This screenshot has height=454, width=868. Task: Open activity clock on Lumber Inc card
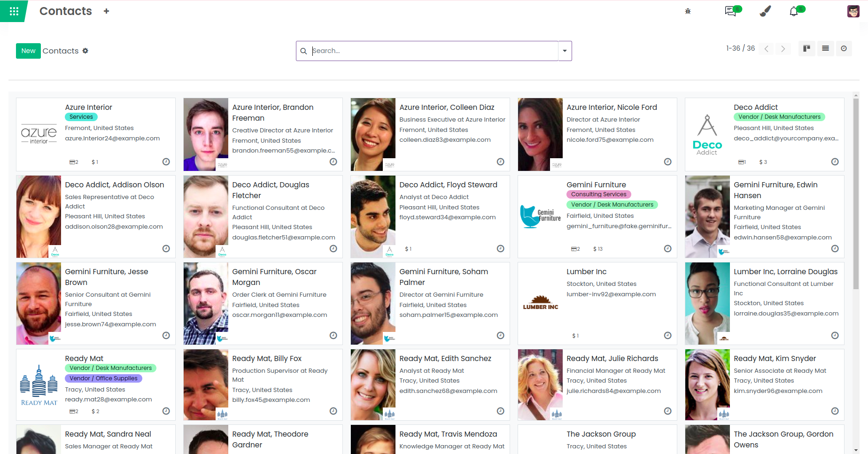click(x=668, y=336)
